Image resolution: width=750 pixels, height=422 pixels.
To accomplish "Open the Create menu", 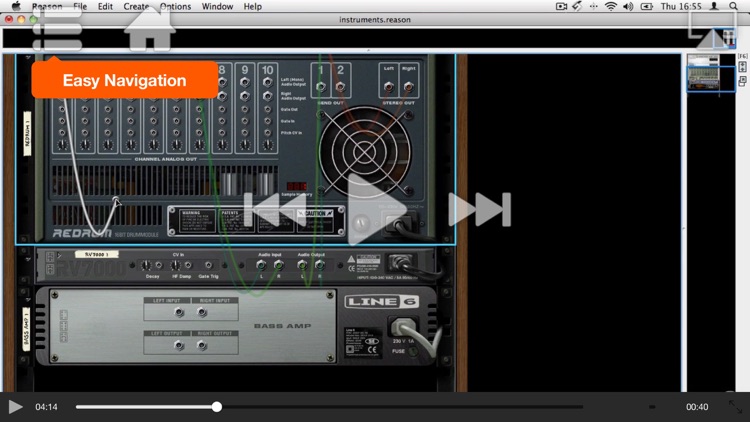I will 136,6.
